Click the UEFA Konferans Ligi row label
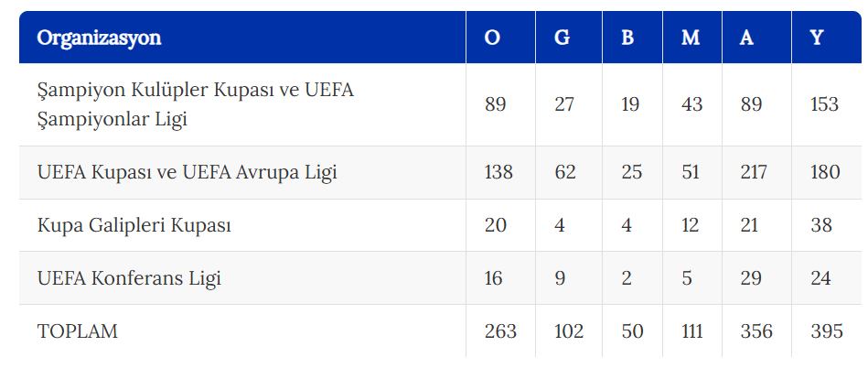868x379 pixels. 129,278
